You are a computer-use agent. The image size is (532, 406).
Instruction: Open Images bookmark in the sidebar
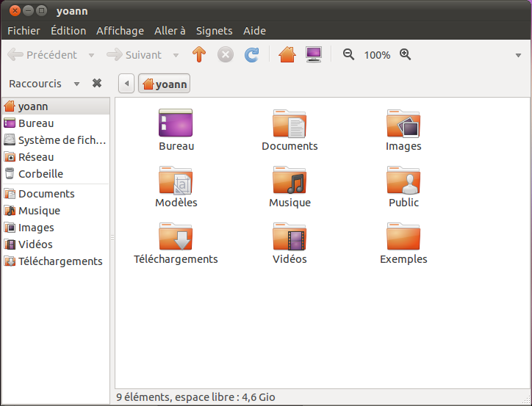point(56,228)
